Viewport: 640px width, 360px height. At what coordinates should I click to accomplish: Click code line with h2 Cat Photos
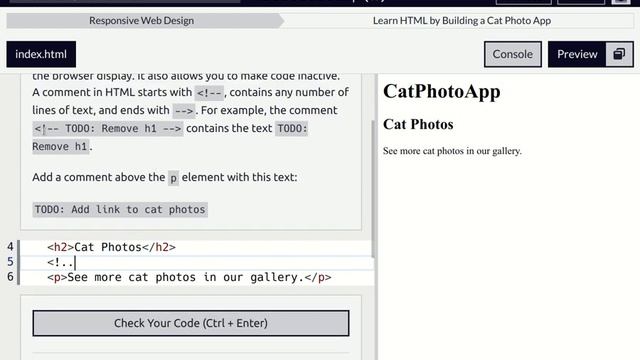pyautogui.click(x=111, y=247)
